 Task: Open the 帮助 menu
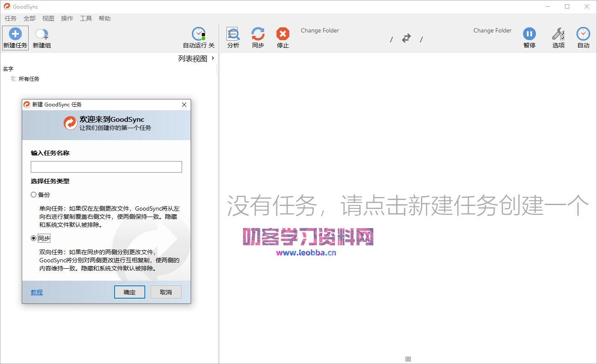[105, 18]
